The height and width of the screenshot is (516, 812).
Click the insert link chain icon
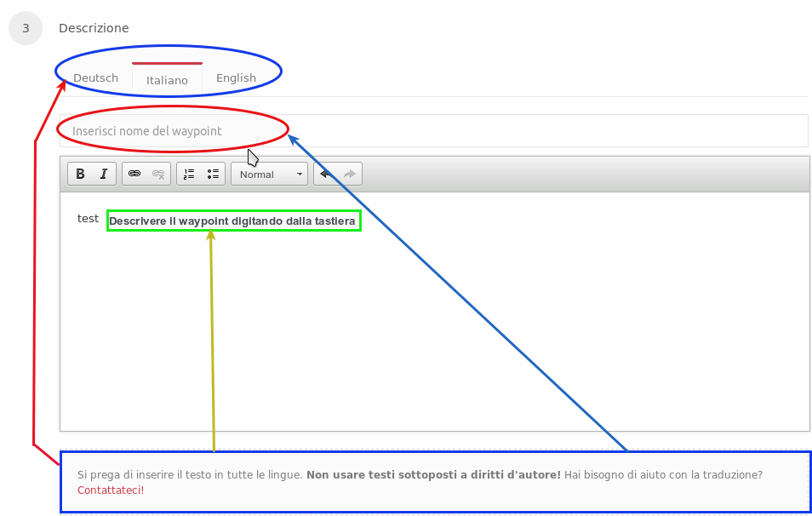pyautogui.click(x=134, y=174)
